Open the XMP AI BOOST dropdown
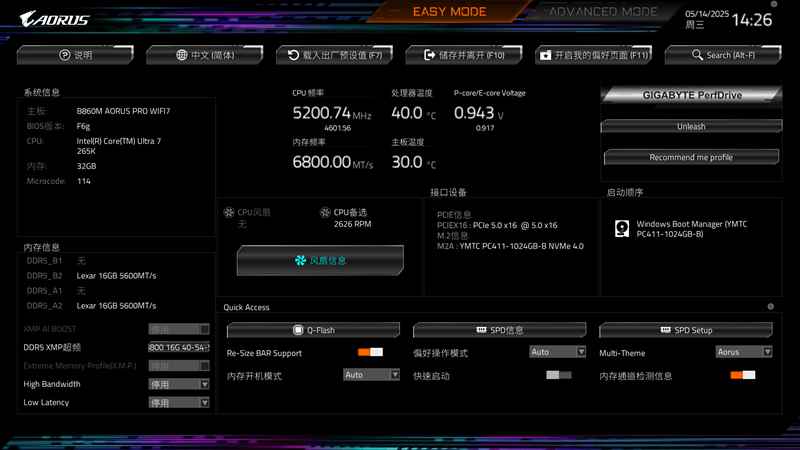800x450 pixels. [179, 329]
